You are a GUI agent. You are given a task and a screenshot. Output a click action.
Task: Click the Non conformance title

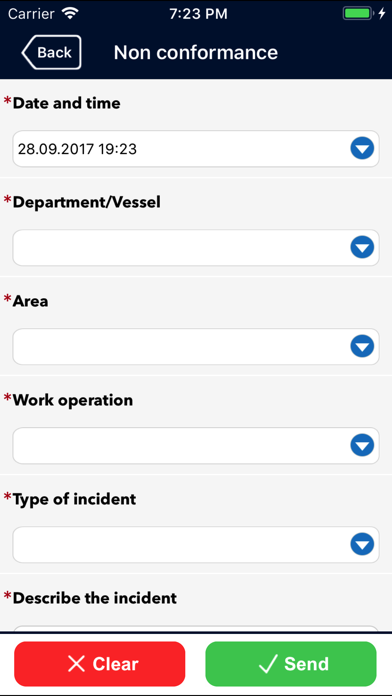(x=196, y=52)
